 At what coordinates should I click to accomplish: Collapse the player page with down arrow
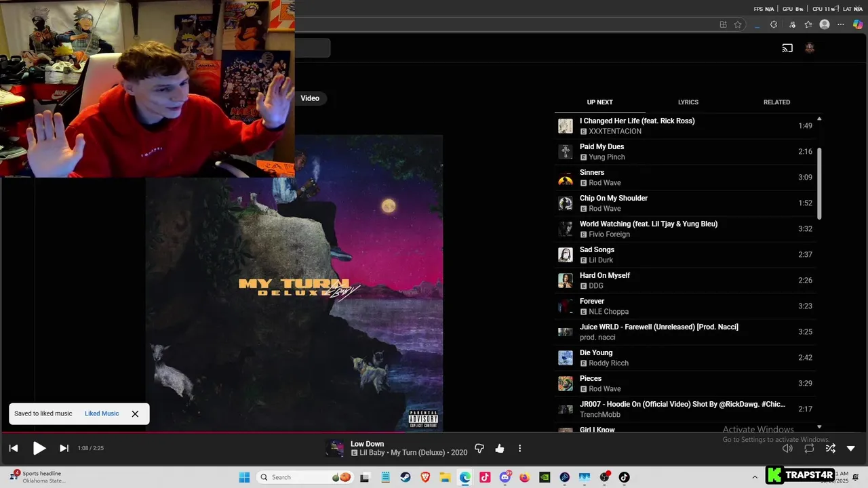click(x=851, y=448)
